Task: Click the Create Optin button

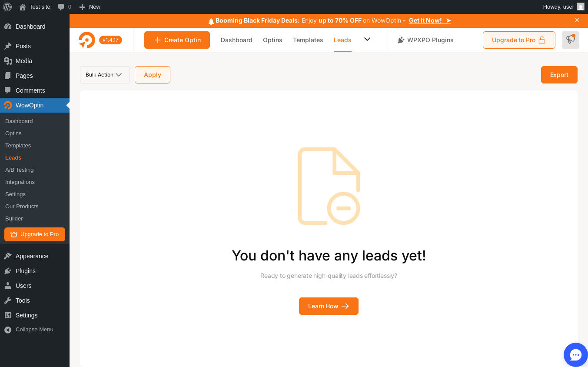Action: (177, 40)
